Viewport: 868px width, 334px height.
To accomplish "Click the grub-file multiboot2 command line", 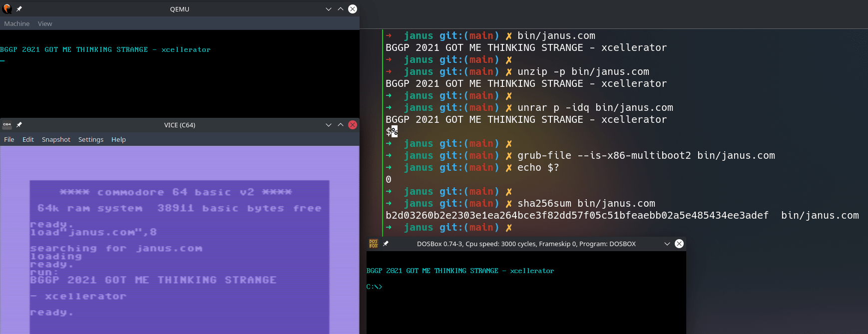I will click(646, 155).
